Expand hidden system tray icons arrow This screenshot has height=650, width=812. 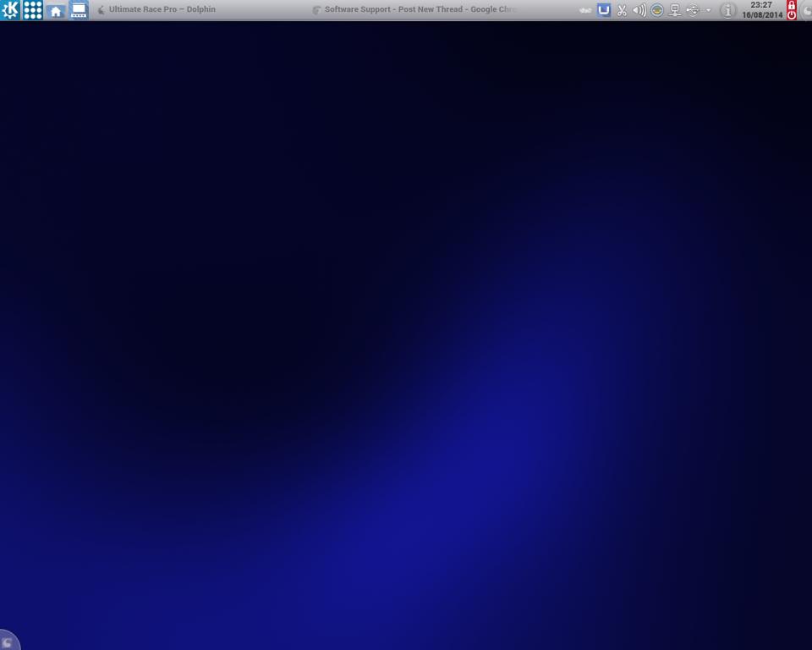coord(709,10)
